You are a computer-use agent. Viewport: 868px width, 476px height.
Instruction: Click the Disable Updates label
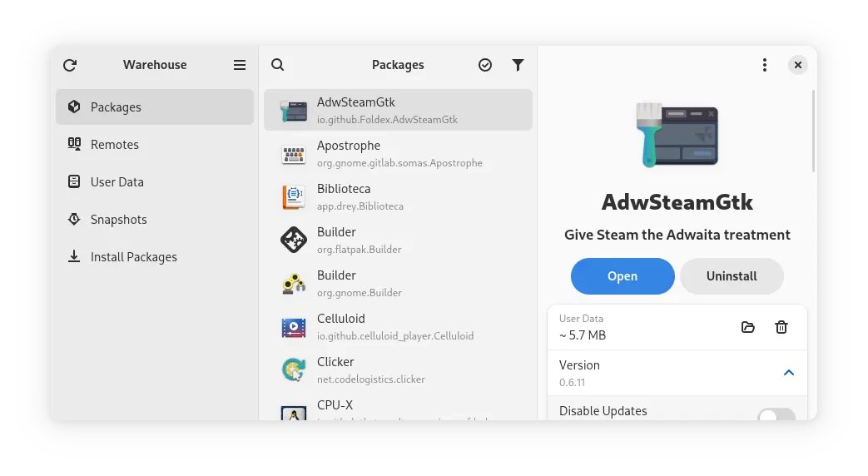pyautogui.click(x=603, y=411)
